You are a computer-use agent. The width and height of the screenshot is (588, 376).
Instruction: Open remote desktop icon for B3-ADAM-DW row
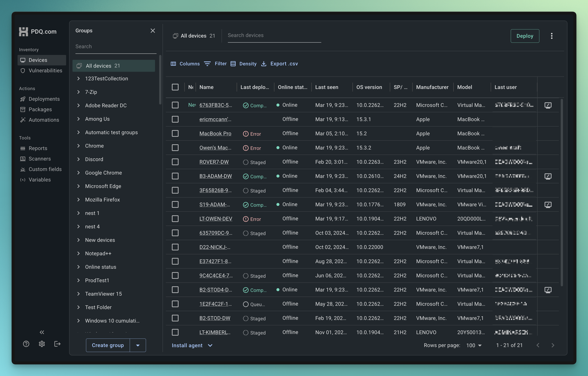tap(548, 176)
